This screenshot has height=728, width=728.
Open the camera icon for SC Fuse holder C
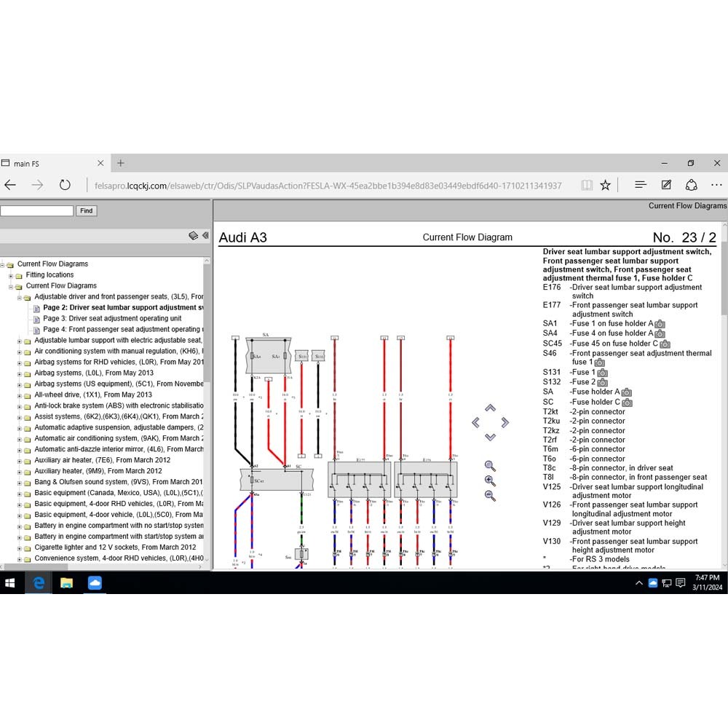tap(628, 403)
